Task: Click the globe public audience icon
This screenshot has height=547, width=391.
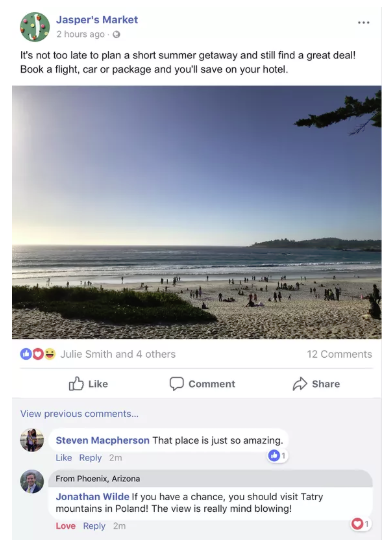Action: (116, 34)
